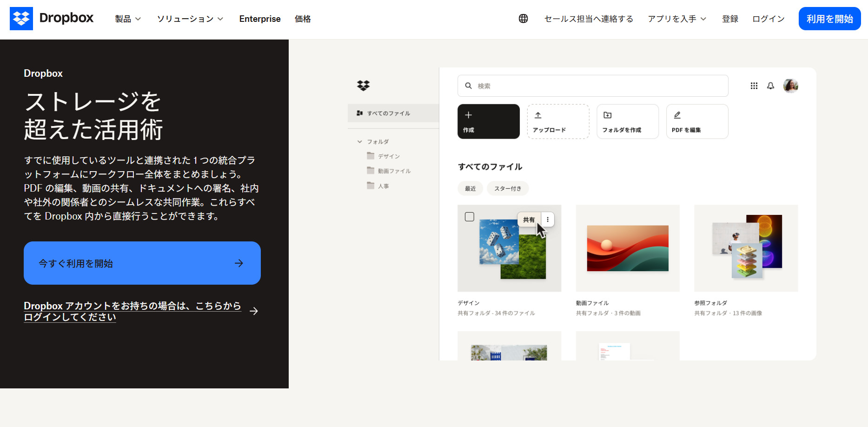Click the 共有フォルダ · 3 件の動画 text
868x427 pixels.
(x=608, y=313)
